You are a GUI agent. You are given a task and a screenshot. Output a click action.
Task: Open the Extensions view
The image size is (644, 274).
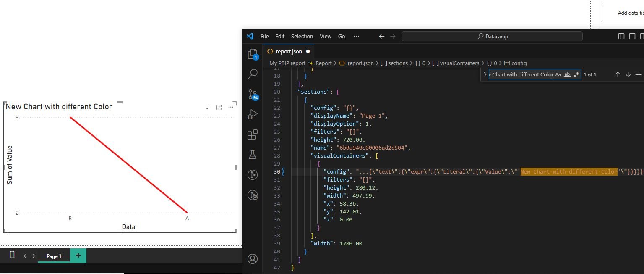pyautogui.click(x=253, y=134)
